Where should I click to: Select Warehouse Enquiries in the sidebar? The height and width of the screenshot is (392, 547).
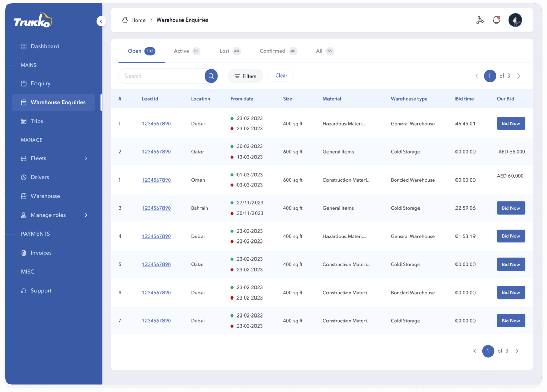coord(53,102)
